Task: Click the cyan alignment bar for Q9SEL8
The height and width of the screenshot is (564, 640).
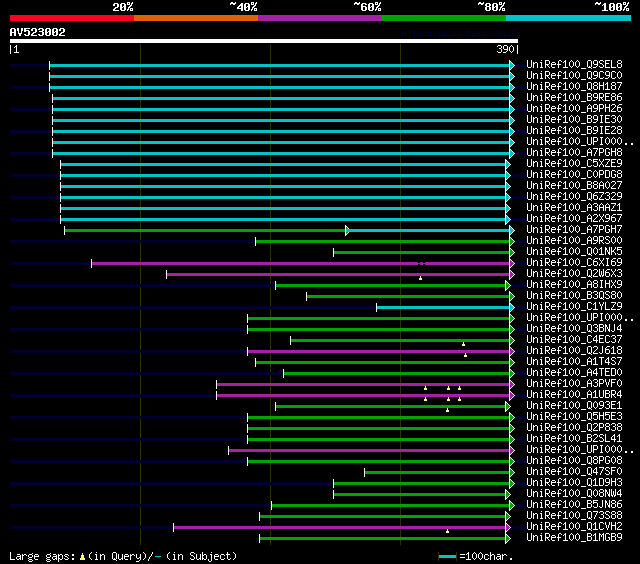Action: pyautogui.click(x=280, y=65)
